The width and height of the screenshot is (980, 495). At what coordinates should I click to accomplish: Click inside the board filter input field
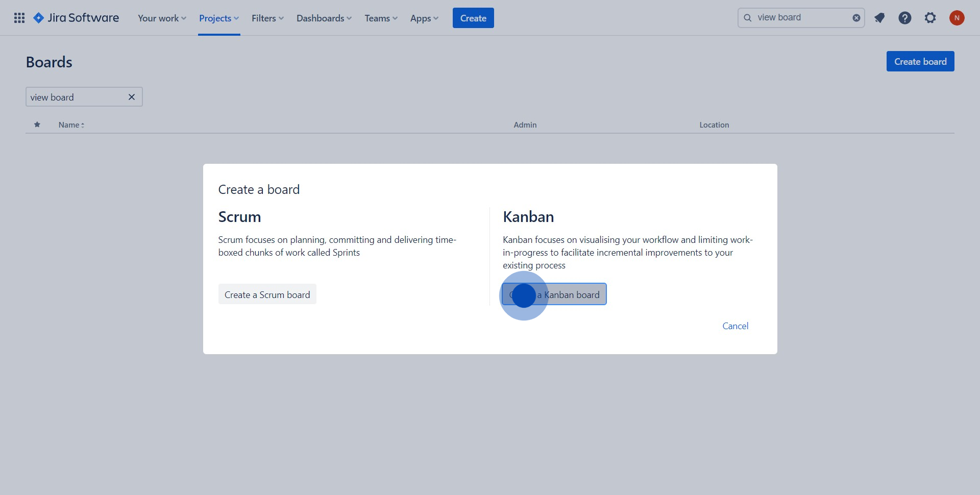coord(71,96)
